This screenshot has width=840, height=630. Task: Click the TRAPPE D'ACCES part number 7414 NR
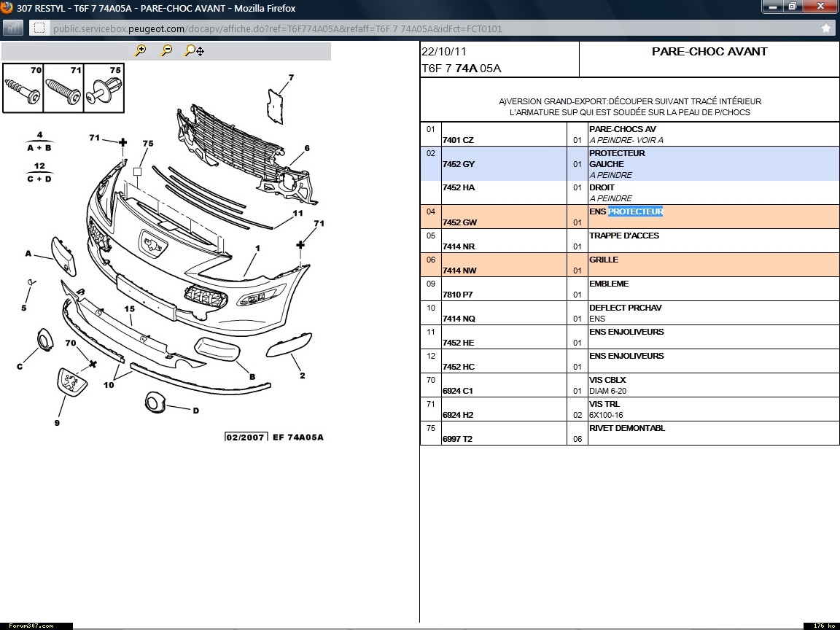(459, 246)
